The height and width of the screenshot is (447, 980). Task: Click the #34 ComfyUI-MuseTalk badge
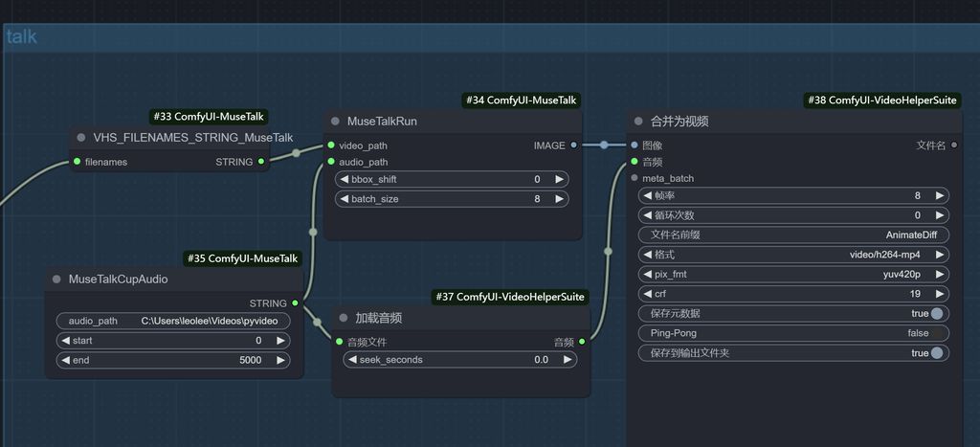coord(523,101)
